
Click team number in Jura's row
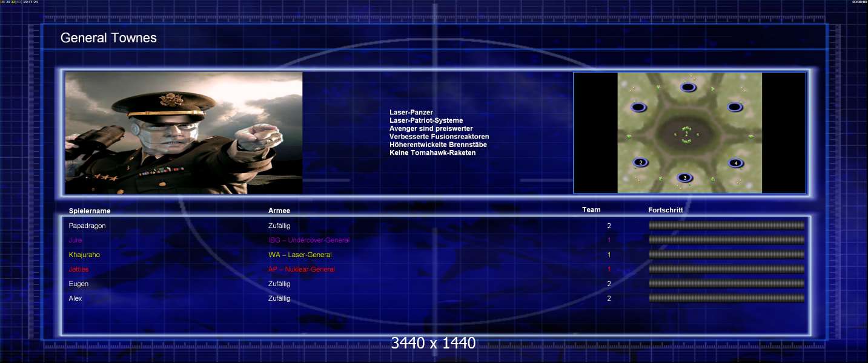(609, 240)
